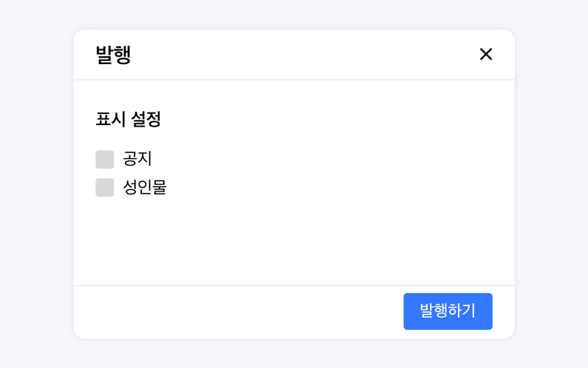This screenshot has height=368, width=588.
Task: Mark the post as 공지 notice
Action: tap(104, 159)
